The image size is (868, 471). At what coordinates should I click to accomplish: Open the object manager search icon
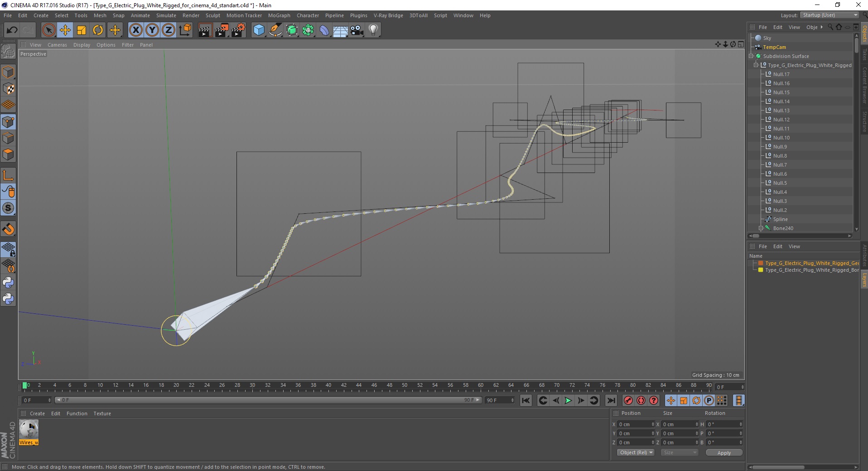tap(830, 27)
